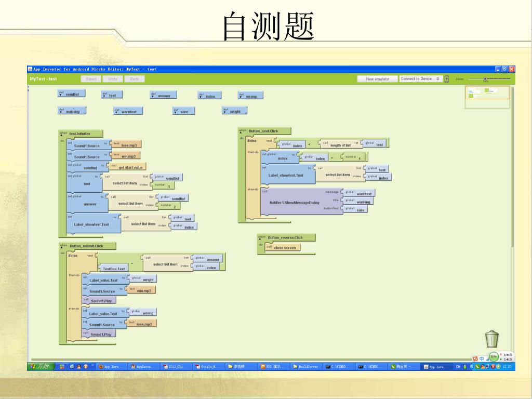Select the global warning title block
The image size is (532, 399).
click(x=358, y=201)
